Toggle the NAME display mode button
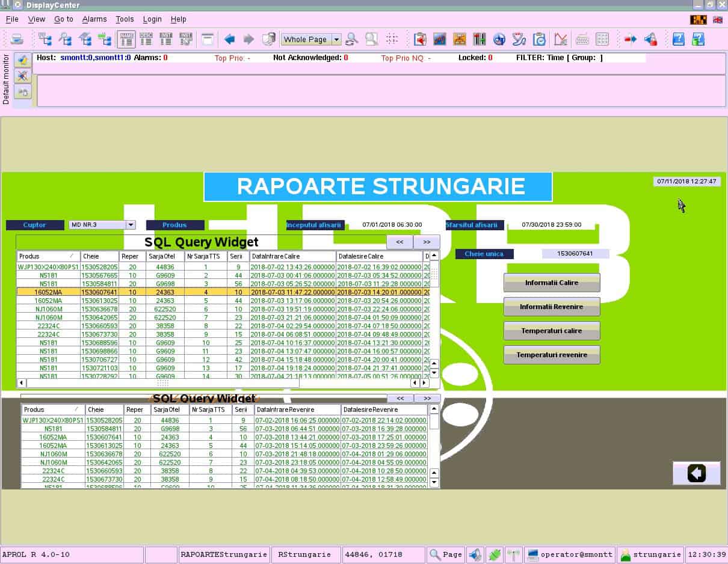728x564 pixels. pos(126,40)
